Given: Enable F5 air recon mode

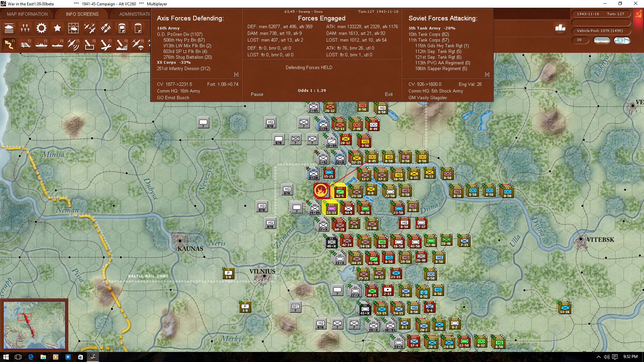Looking at the screenshot, I should [x=73, y=44].
